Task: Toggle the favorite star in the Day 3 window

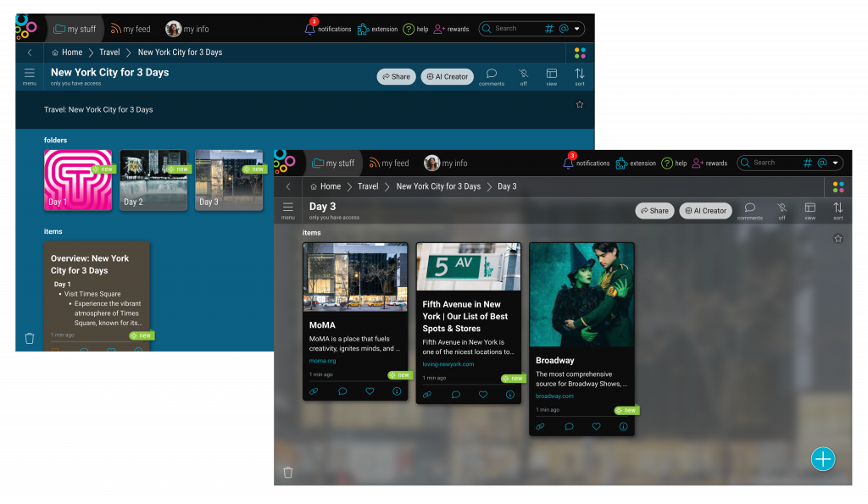Action: click(838, 239)
